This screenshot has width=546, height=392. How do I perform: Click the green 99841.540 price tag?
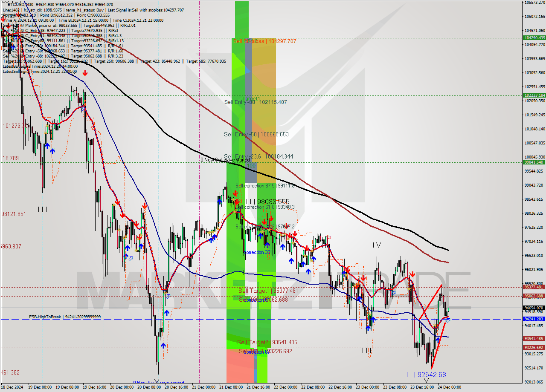pyautogui.click(x=534, y=162)
